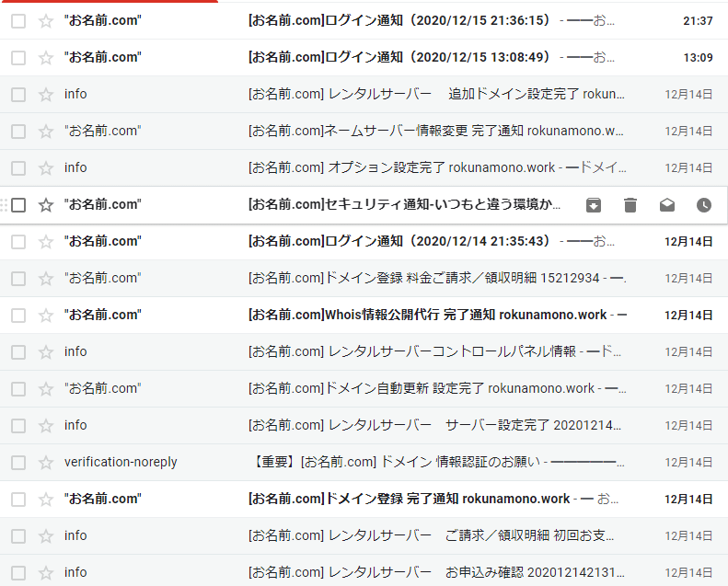The image size is (728, 586).
Task: Tick checkbox for 追加ドメイン設定完了 email
Action: point(18,95)
